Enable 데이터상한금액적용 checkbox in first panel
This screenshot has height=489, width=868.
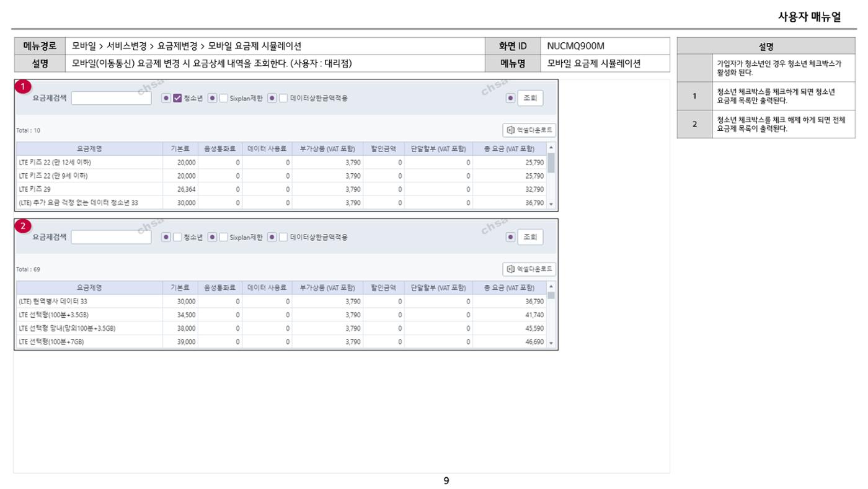tap(283, 98)
